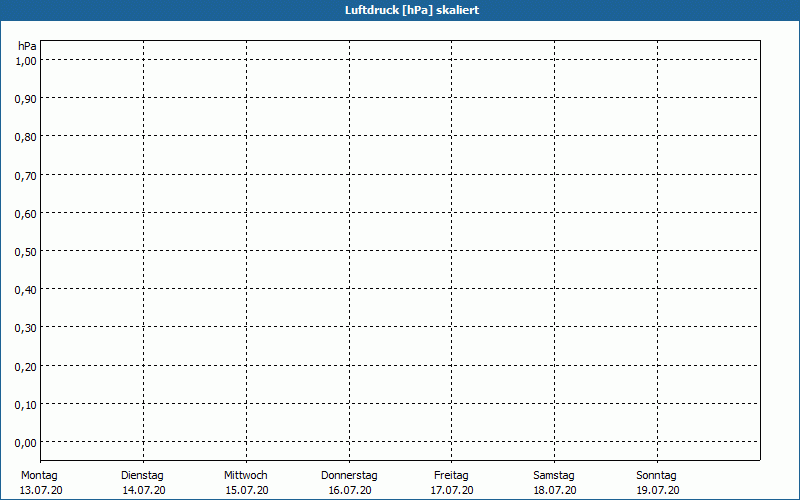The image size is (800, 500).
Task: Select the 1,00 y-axis value label
Action: coord(26,60)
